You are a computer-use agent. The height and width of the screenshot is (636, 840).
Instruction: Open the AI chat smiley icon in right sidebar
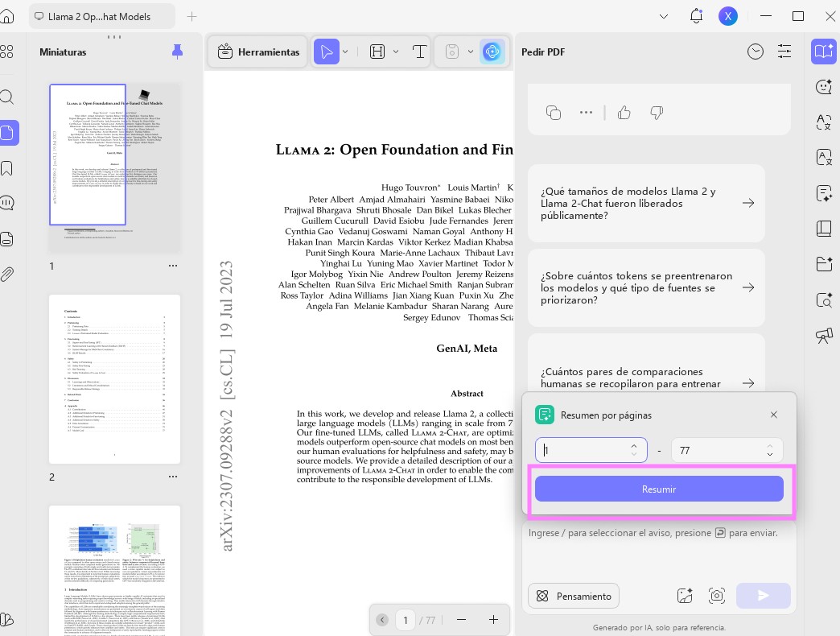tap(824, 87)
